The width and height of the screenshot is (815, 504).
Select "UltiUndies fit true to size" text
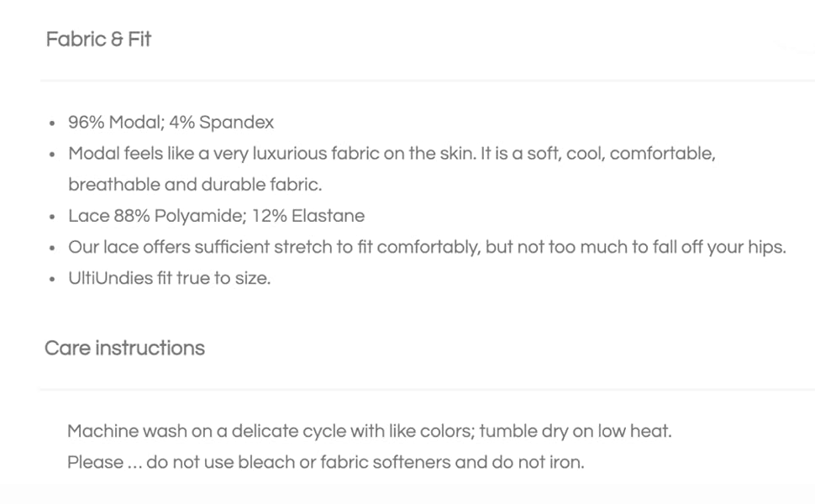(x=169, y=278)
